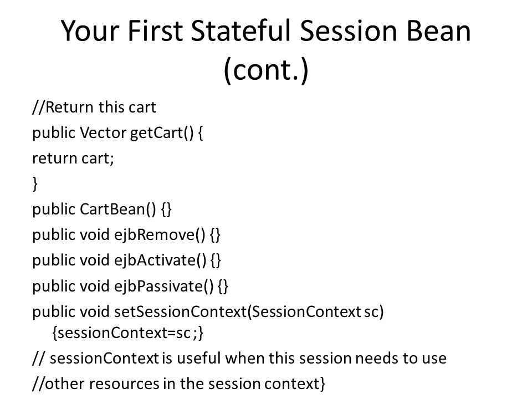Click the 'public CartBean() {}' constructor line
Screen dimensions: 532x399
click(102, 209)
